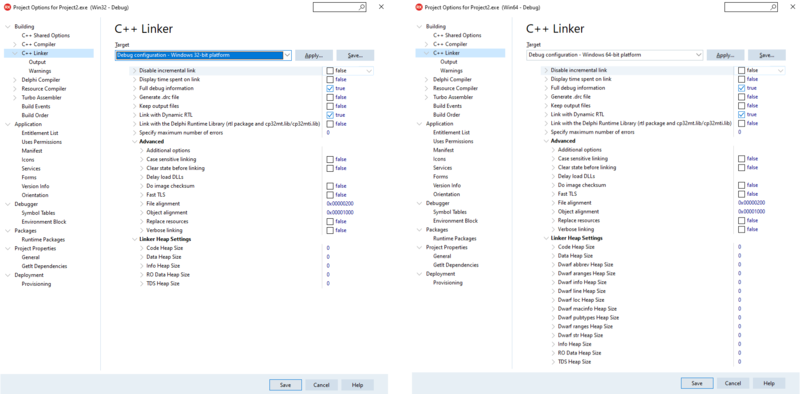Viewport: 800px width, 394px height.
Task: Click Help button in the Win32 window
Action: click(357, 385)
